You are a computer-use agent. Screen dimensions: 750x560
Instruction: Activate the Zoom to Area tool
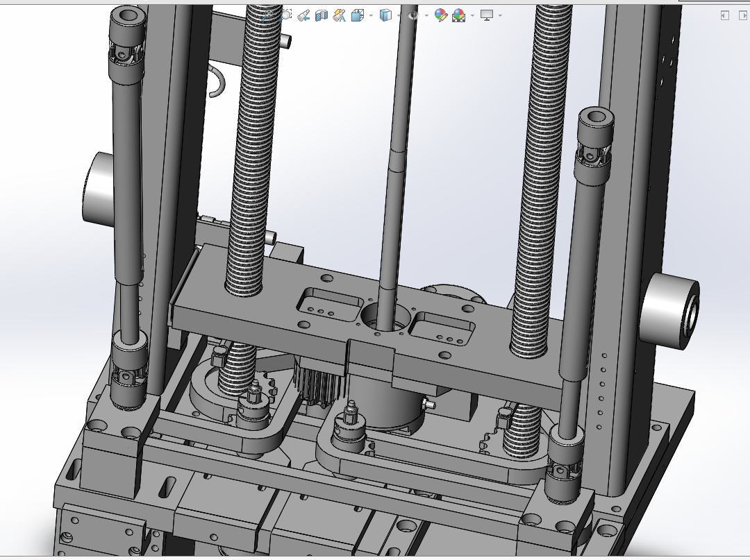tap(286, 15)
